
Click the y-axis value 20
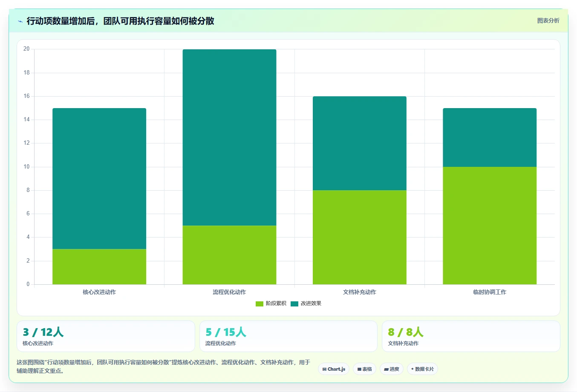[x=26, y=49]
